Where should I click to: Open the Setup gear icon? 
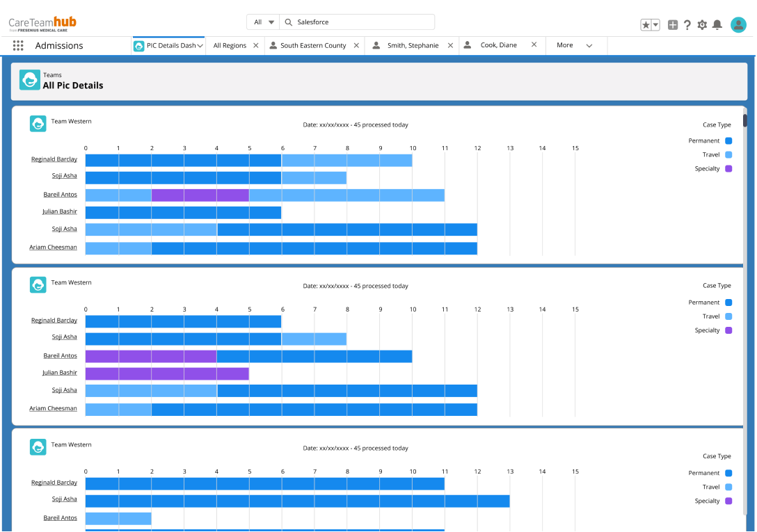702,25
